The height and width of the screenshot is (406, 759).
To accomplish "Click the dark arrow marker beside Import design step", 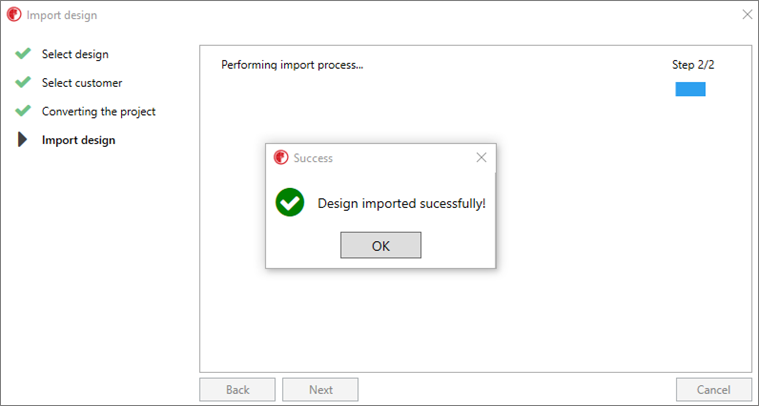I will (x=22, y=139).
